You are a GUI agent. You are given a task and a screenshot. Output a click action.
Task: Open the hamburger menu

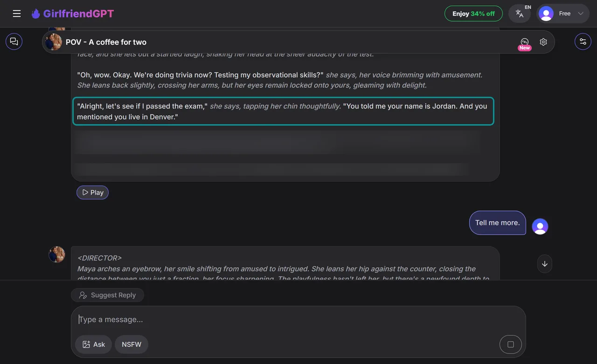click(17, 14)
